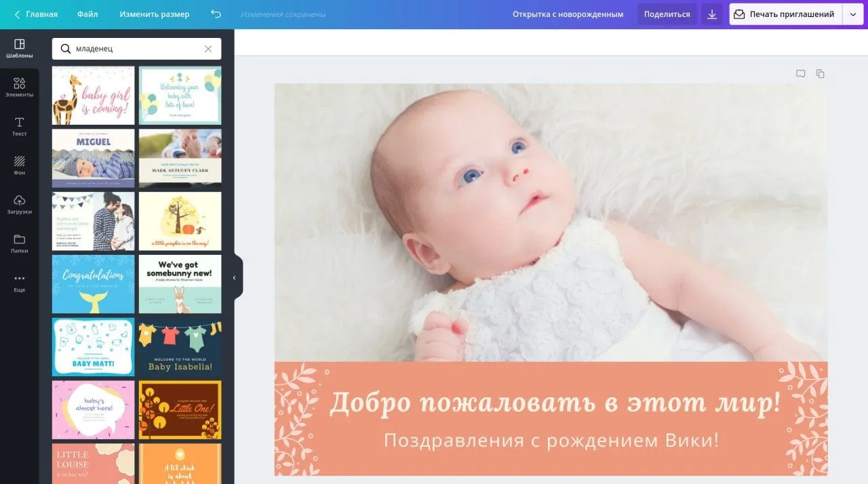Click the search field containing младенец
The height and width of the screenshot is (484, 868).
click(x=136, y=49)
